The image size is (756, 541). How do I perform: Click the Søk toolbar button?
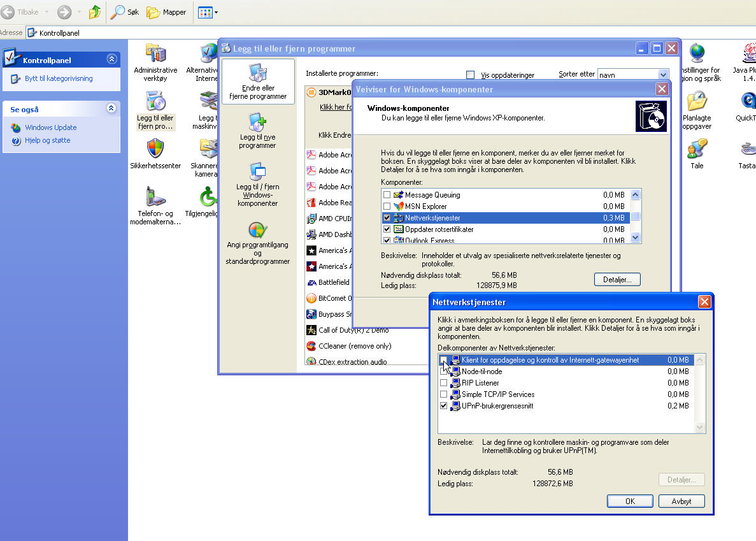(x=124, y=12)
